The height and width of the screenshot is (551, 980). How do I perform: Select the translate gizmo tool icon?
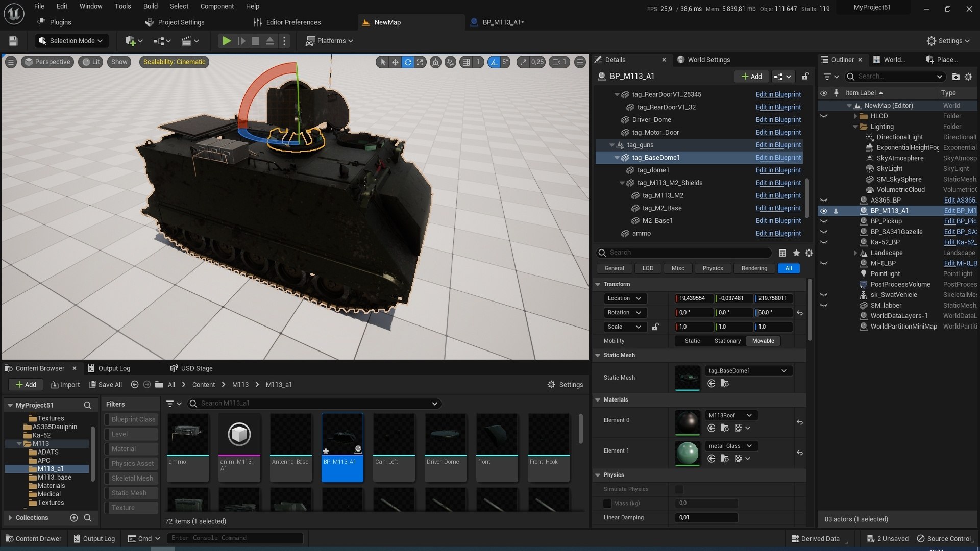395,62
